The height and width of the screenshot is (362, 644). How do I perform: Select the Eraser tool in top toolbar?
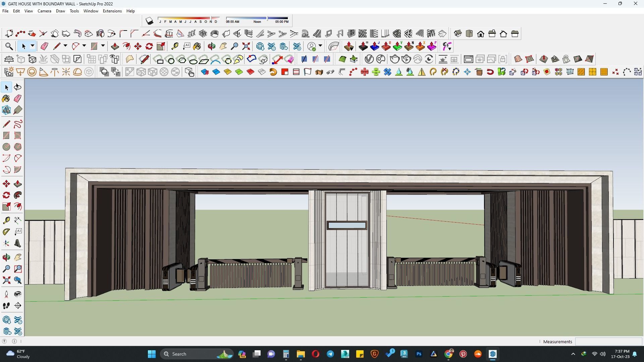coord(44,46)
